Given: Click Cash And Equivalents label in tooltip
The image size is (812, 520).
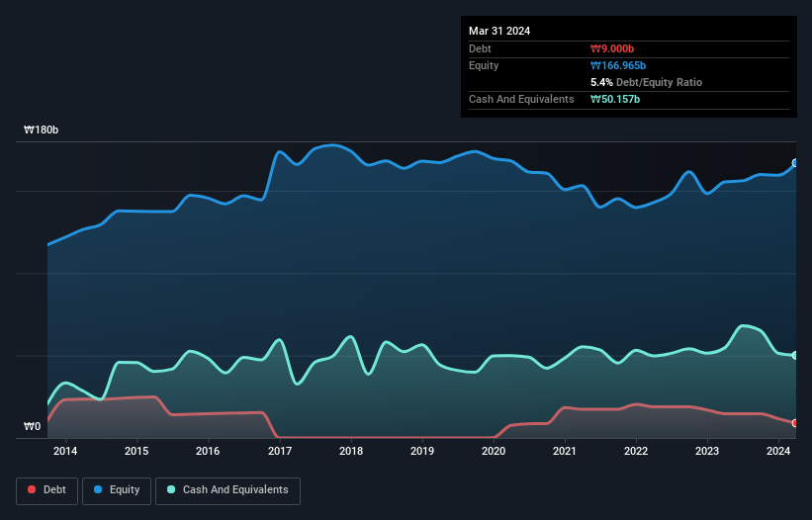Looking at the screenshot, I should (x=521, y=99).
